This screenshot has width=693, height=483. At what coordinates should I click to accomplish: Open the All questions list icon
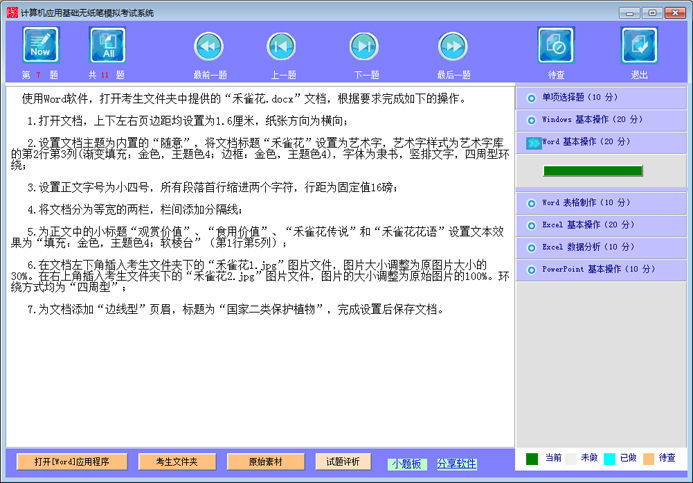click(x=107, y=45)
